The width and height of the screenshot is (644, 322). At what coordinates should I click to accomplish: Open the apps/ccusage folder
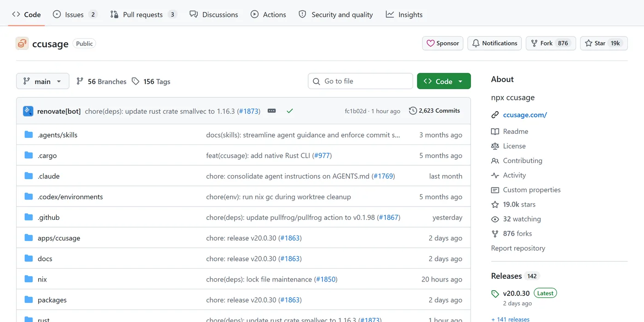(x=59, y=238)
